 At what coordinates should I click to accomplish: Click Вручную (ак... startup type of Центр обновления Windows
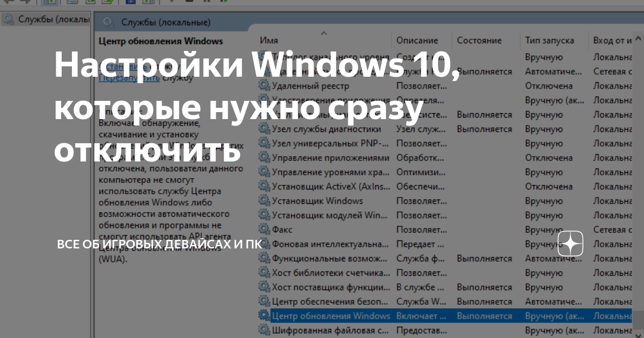point(555,316)
